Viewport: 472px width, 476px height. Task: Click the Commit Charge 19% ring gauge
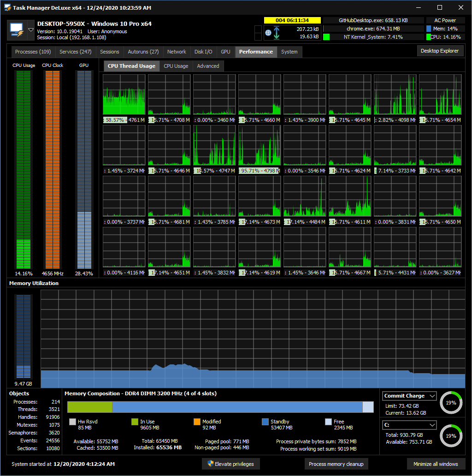451,403
